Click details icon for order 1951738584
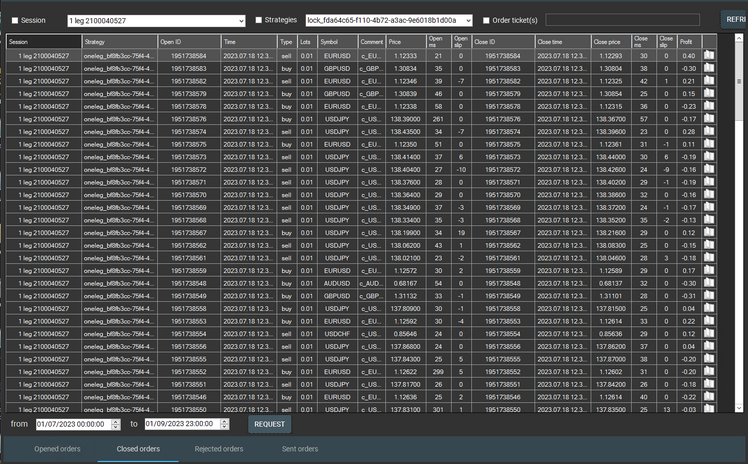The image size is (748, 464). pos(709,55)
